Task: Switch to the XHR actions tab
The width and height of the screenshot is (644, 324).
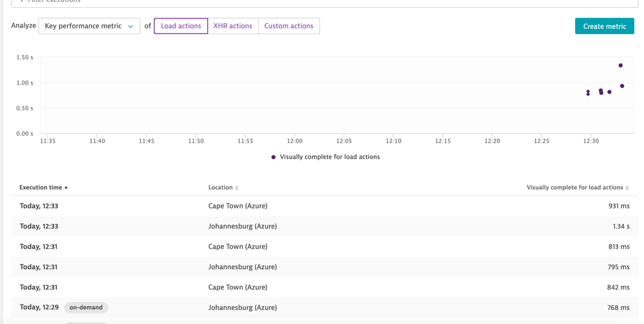Action: pyautogui.click(x=232, y=26)
